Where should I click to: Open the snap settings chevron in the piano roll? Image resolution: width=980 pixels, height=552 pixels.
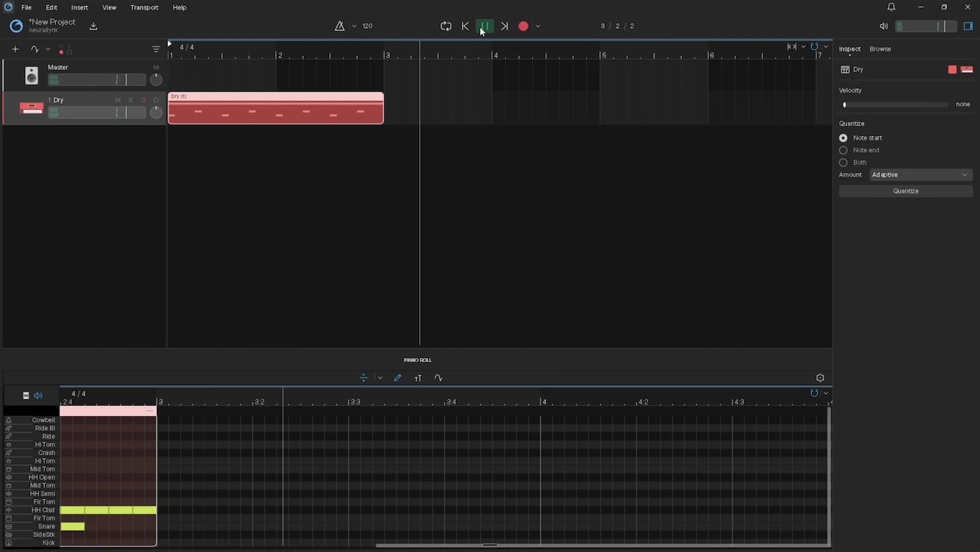click(380, 378)
